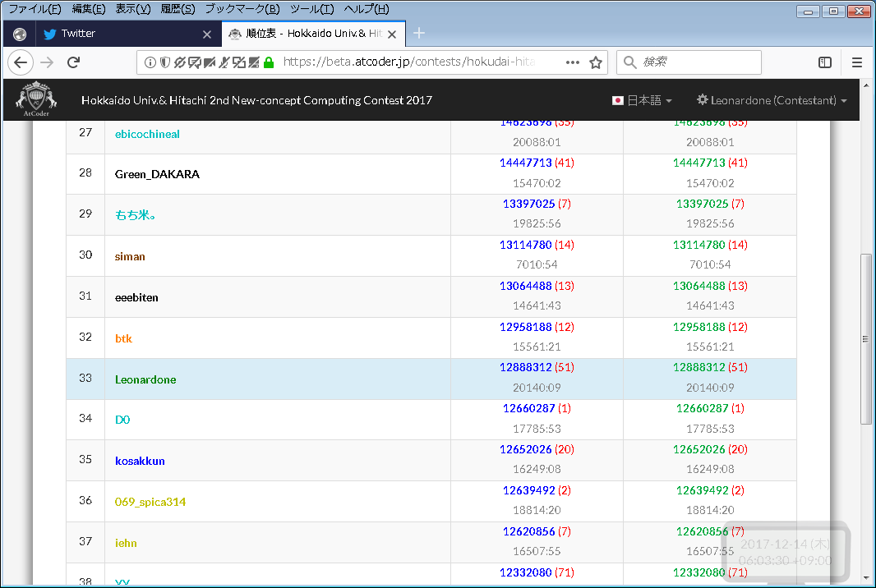Click green total 12652026 in kosakkun row
The image size is (876, 588).
tap(698, 449)
